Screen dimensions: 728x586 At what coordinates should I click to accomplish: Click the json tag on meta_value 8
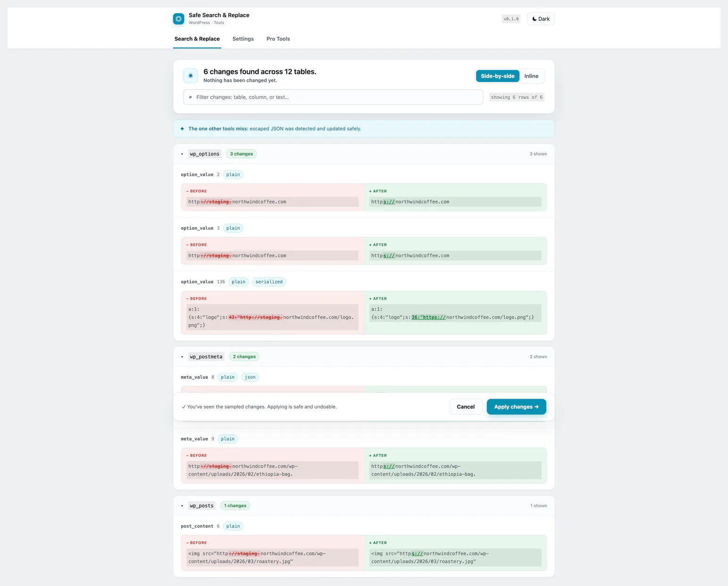click(x=250, y=377)
